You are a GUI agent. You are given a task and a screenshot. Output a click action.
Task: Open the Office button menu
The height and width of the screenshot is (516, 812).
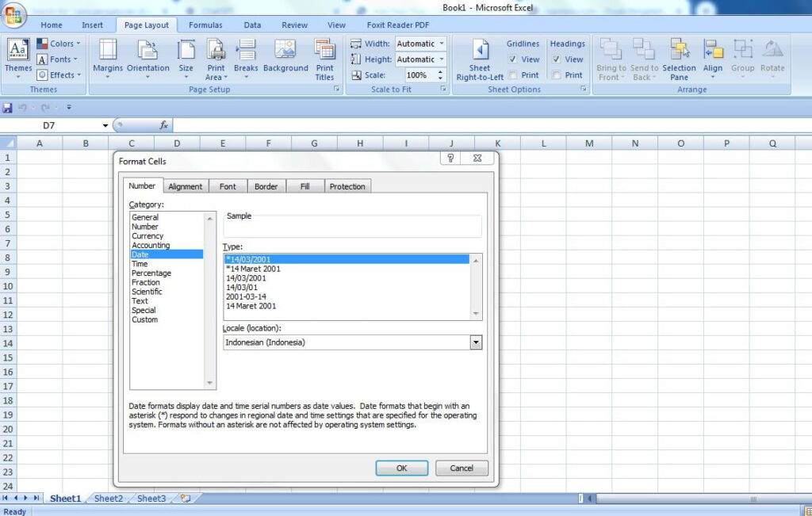point(14,14)
